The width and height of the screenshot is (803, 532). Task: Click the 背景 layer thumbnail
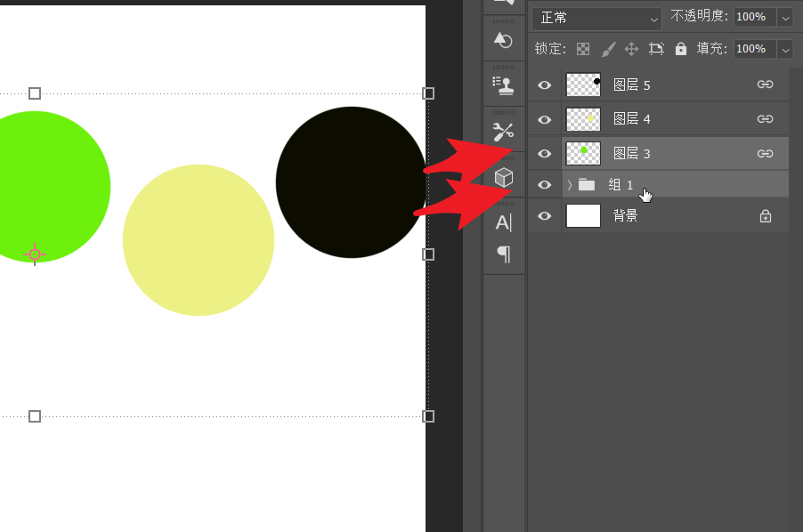(584, 215)
